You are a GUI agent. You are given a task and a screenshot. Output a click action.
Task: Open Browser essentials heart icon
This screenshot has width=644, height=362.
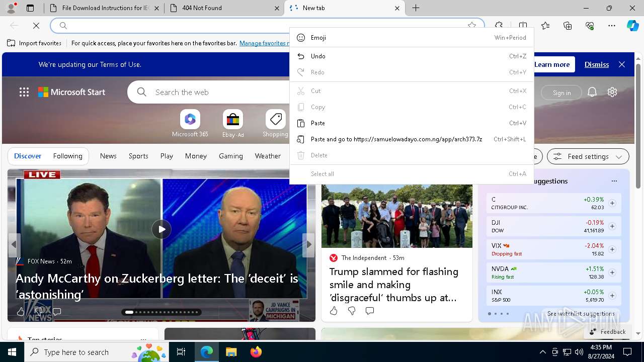(590, 26)
